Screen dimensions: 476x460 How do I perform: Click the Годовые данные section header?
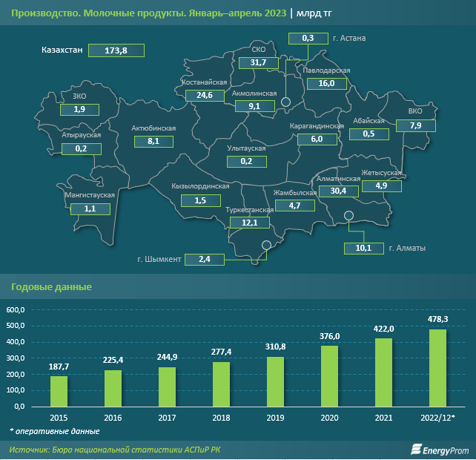[x=50, y=286]
